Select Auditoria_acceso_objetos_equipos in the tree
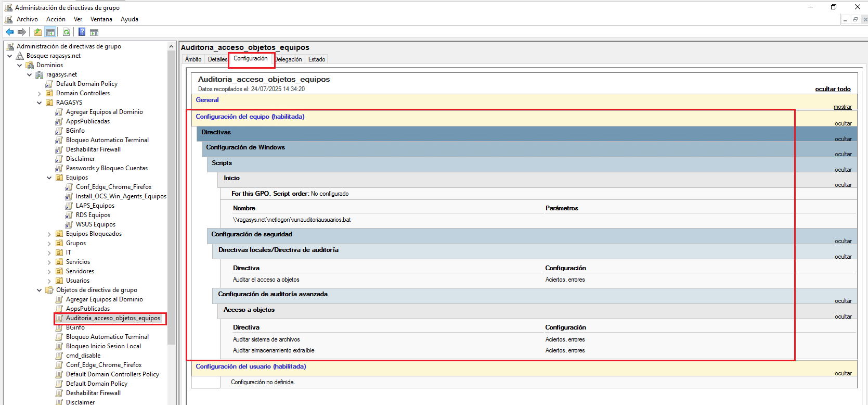868x405 pixels. [113, 318]
